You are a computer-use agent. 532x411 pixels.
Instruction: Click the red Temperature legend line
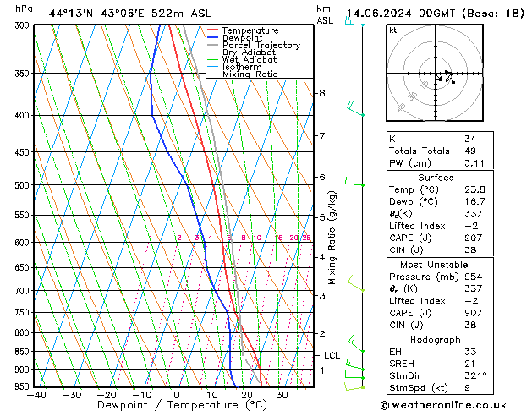click(x=213, y=30)
